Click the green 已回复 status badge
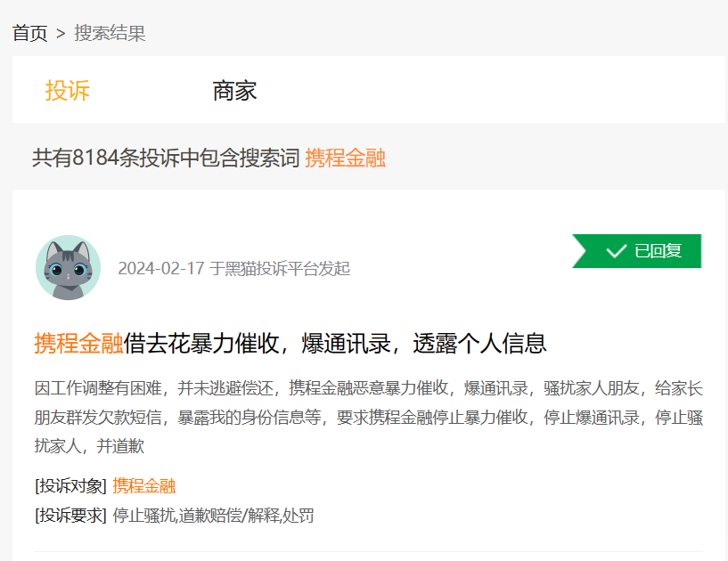The width and height of the screenshot is (728, 561). 637,251
